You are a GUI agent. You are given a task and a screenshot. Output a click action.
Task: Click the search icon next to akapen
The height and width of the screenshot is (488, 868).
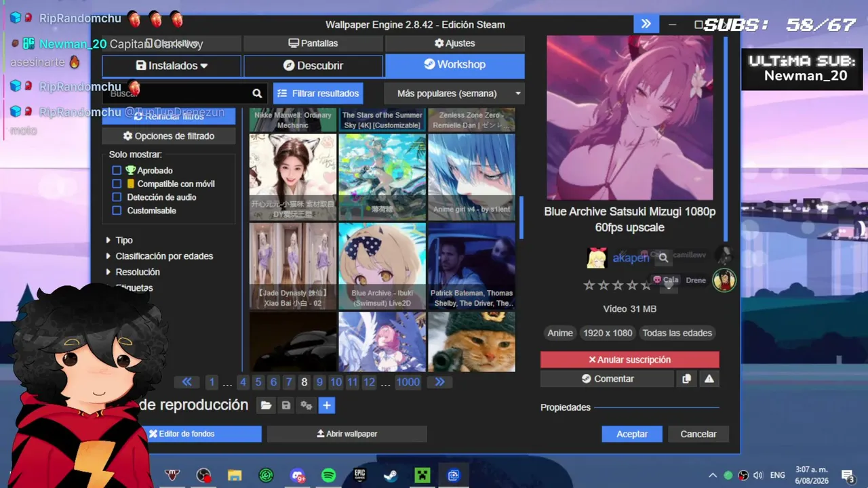(663, 258)
